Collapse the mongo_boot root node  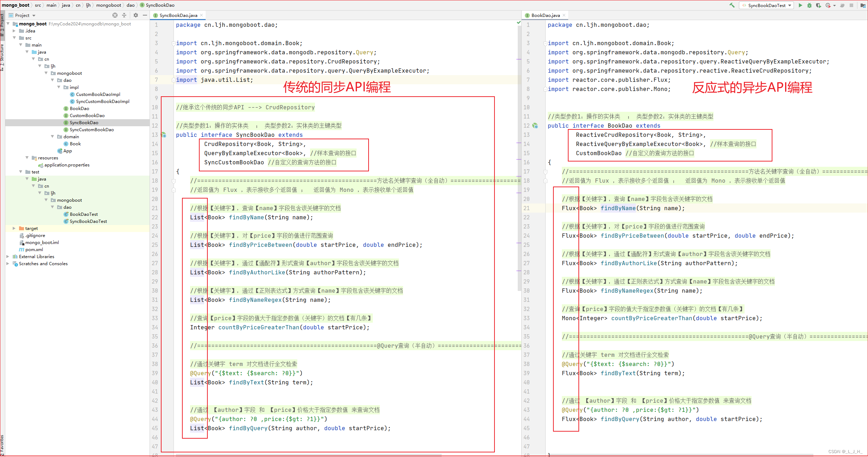tap(8, 24)
